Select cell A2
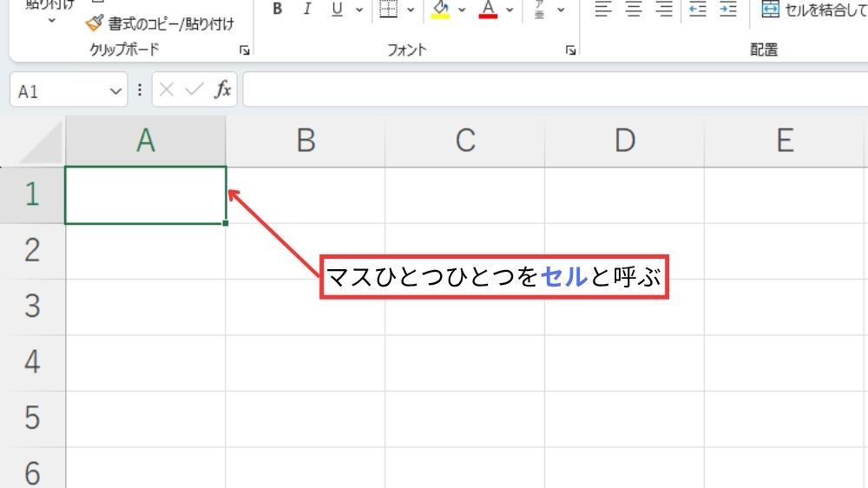This screenshot has height=488, width=868. point(146,252)
